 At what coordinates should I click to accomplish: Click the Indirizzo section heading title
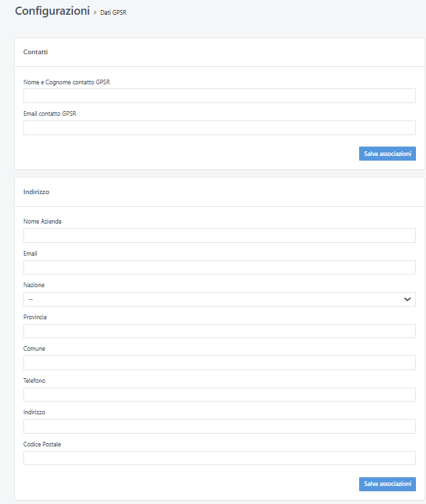coord(37,192)
